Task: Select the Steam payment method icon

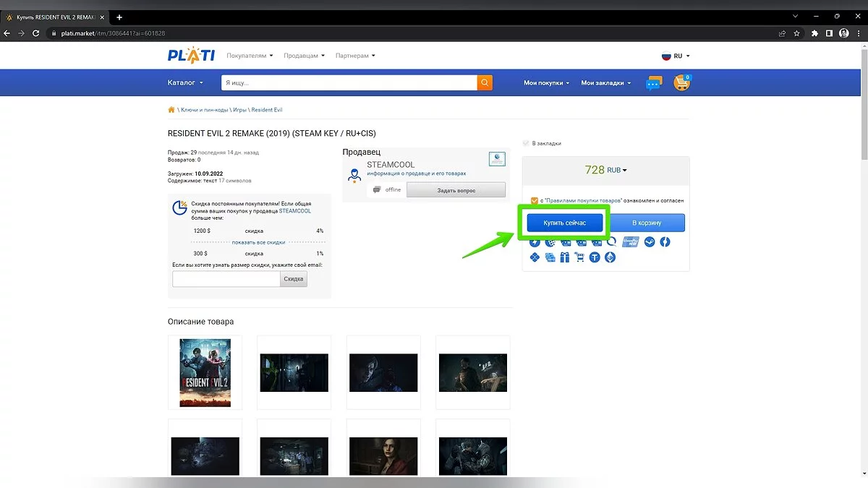Action: (x=649, y=242)
